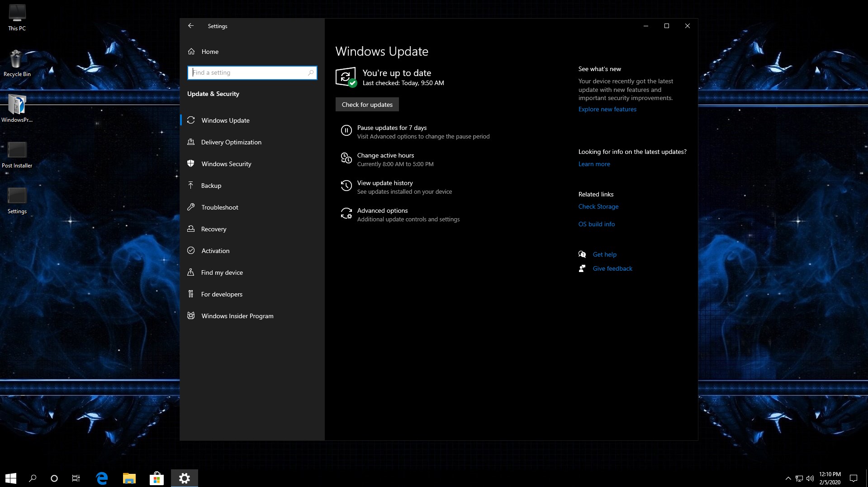Maximize the Settings window
Screen dimensions: 868x487
[x=667, y=26]
